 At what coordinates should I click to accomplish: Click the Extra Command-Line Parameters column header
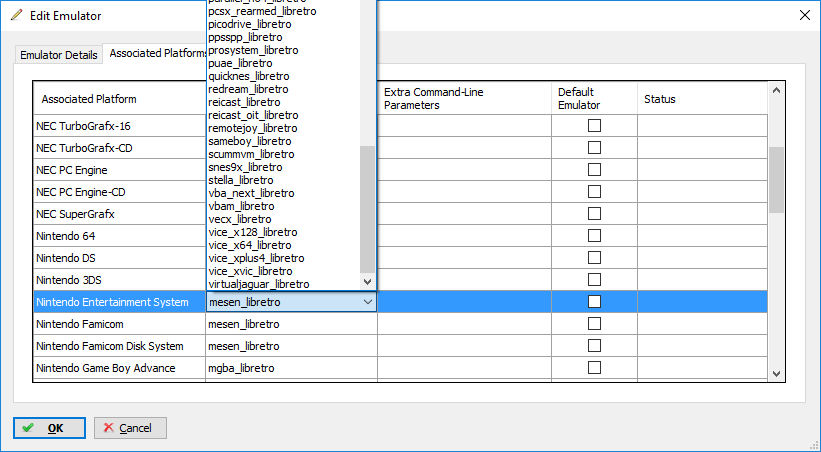(x=464, y=98)
